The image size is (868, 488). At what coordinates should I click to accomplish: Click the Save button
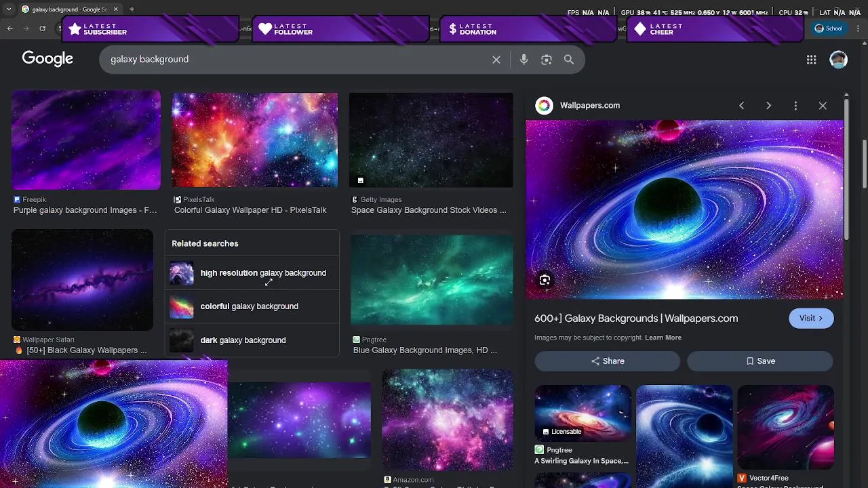pyautogui.click(x=759, y=361)
